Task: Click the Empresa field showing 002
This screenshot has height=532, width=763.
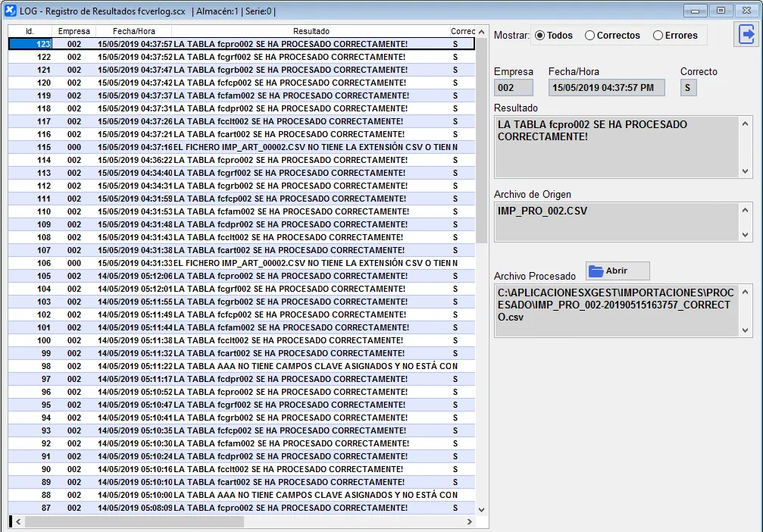Action: 514,88
